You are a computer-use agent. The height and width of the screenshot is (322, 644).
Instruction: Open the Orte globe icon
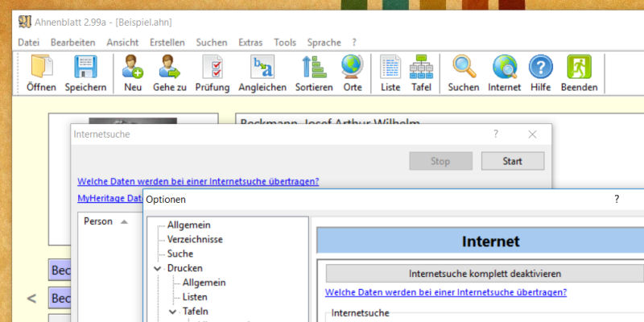tap(353, 73)
